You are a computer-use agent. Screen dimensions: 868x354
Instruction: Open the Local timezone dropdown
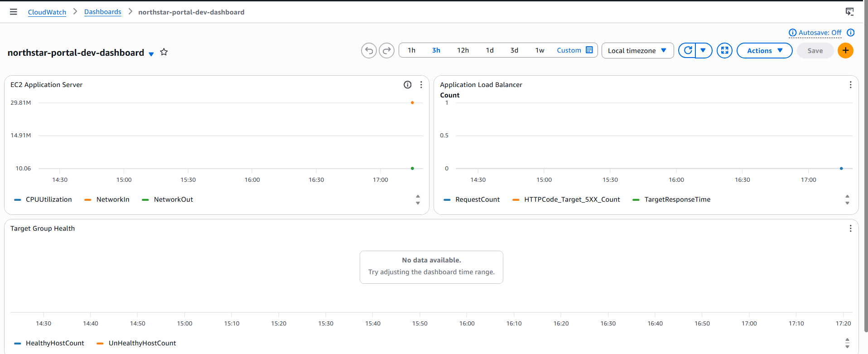637,50
